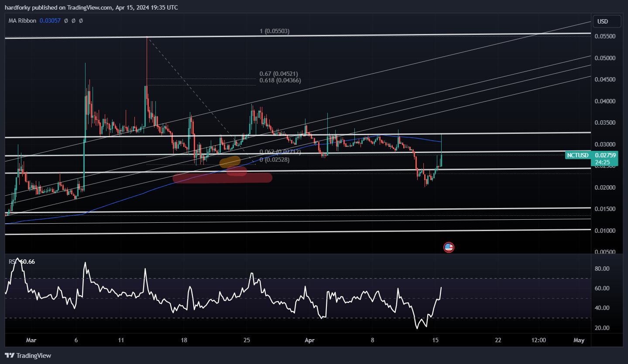Click the 0.01500 price axis label
Image resolution: width=628 pixels, height=364 pixels.
coord(605,209)
